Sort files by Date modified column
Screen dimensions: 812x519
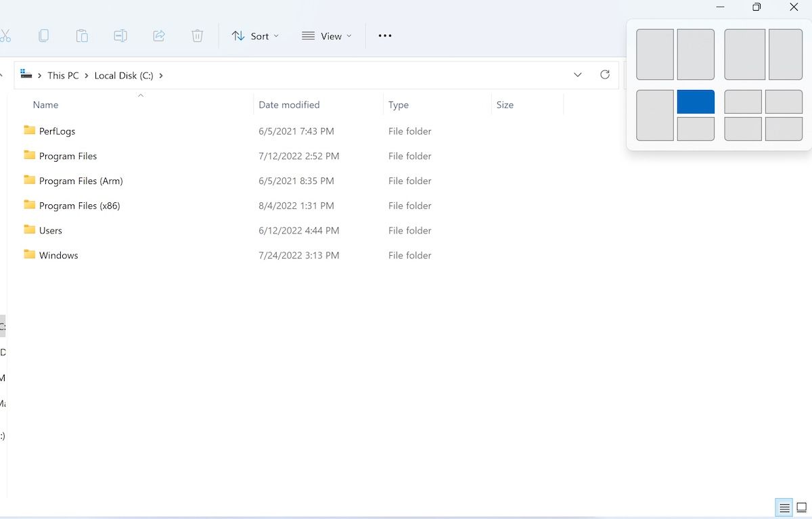(289, 105)
